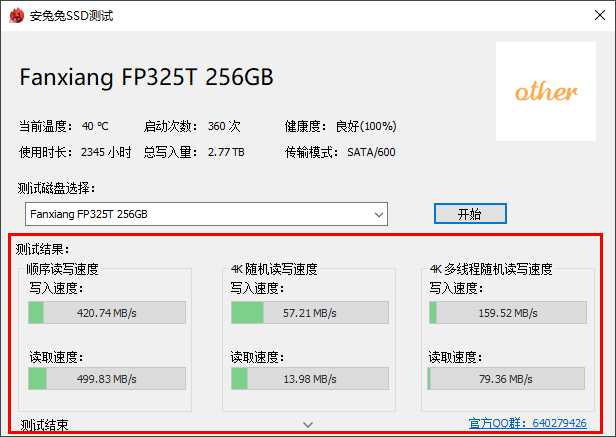Click the multi-thread read 79.36 MB/s bar
The width and height of the screenshot is (616, 437).
point(507,379)
